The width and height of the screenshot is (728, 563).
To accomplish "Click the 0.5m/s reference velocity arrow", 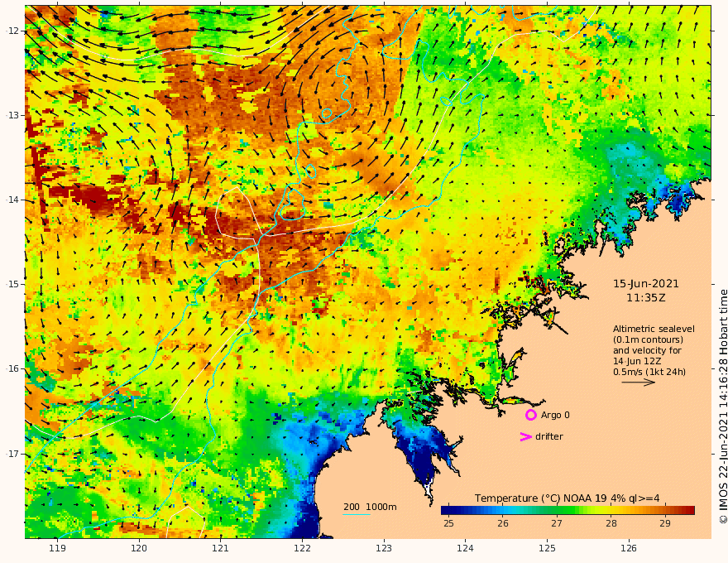I will 639,383.
